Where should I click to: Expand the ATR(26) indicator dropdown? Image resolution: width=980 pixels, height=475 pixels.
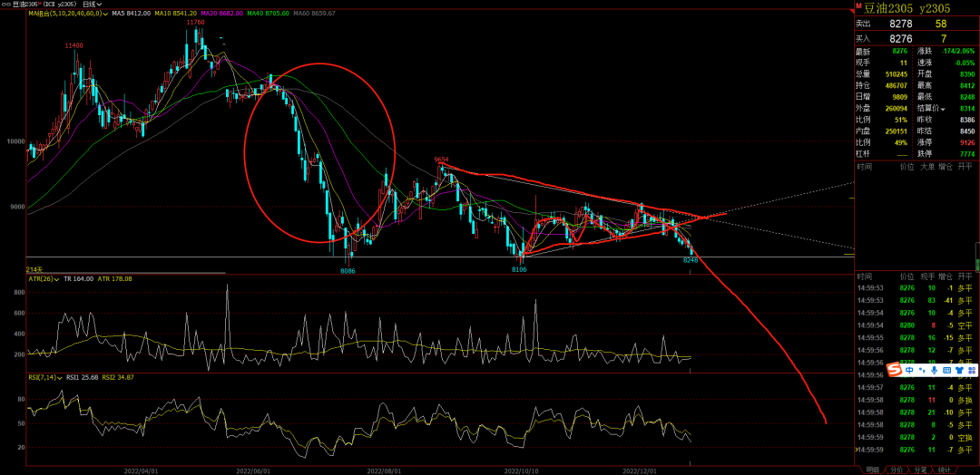click(56, 279)
